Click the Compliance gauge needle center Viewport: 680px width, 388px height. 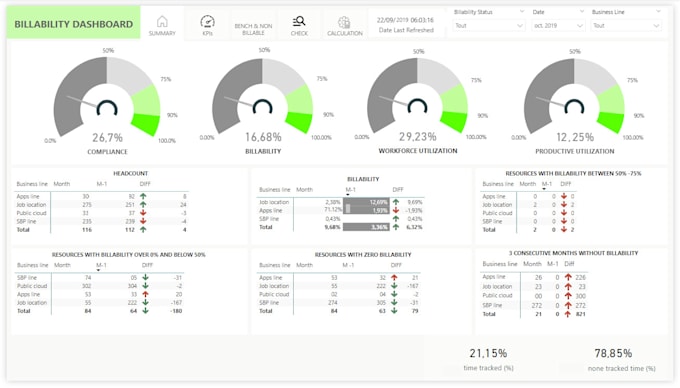(107, 108)
